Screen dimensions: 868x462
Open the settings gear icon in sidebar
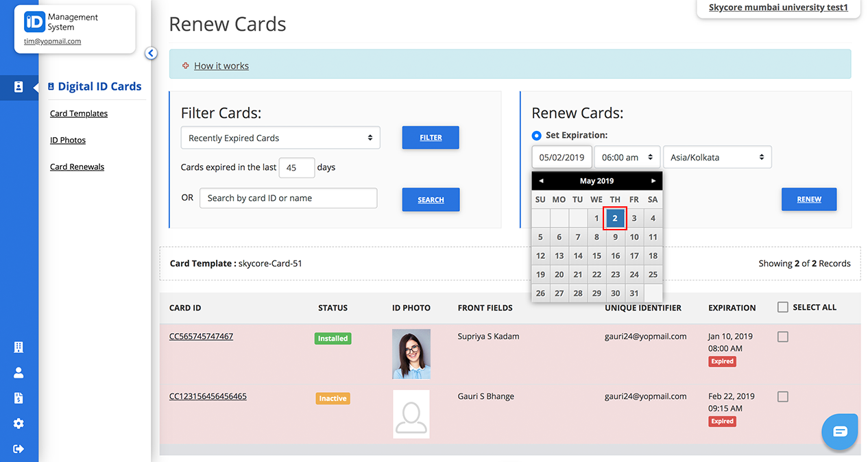coord(19,424)
